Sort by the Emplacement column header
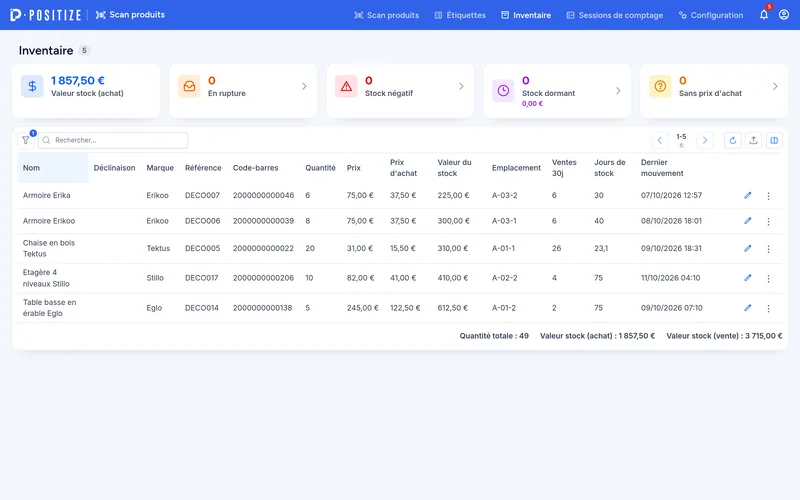This screenshot has width=800, height=500. tap(516, 168)
